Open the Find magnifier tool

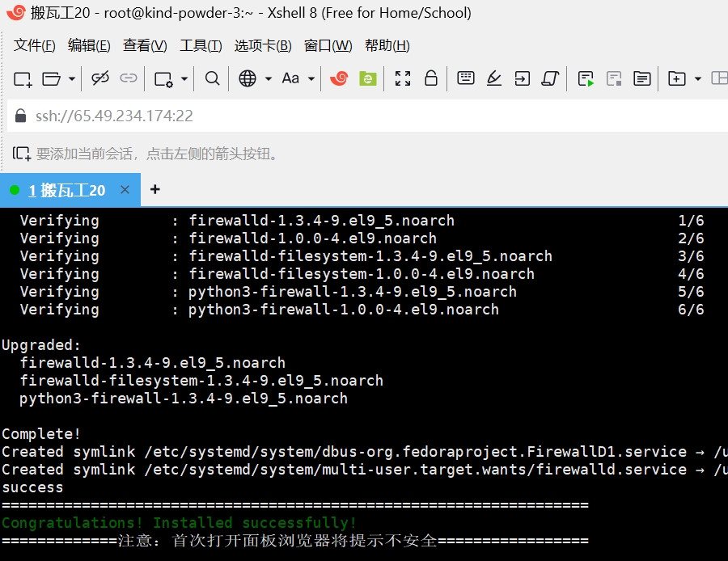pyautogui.click(x=212, y=78)
